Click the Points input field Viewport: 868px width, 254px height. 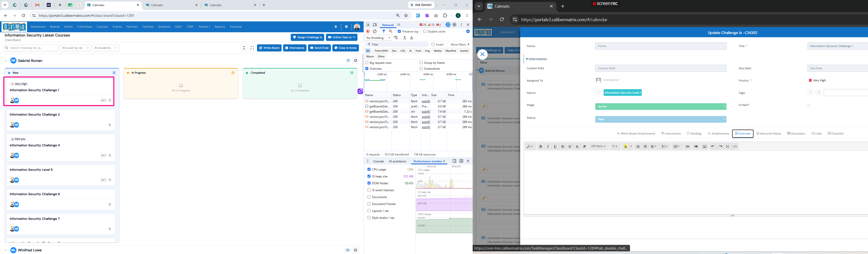tap(660, 46)
